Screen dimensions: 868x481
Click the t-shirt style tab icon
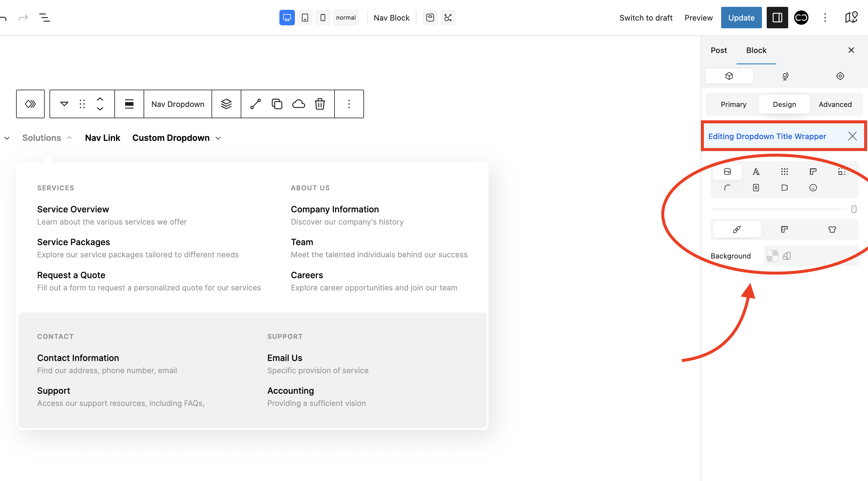tap(832, 229)
